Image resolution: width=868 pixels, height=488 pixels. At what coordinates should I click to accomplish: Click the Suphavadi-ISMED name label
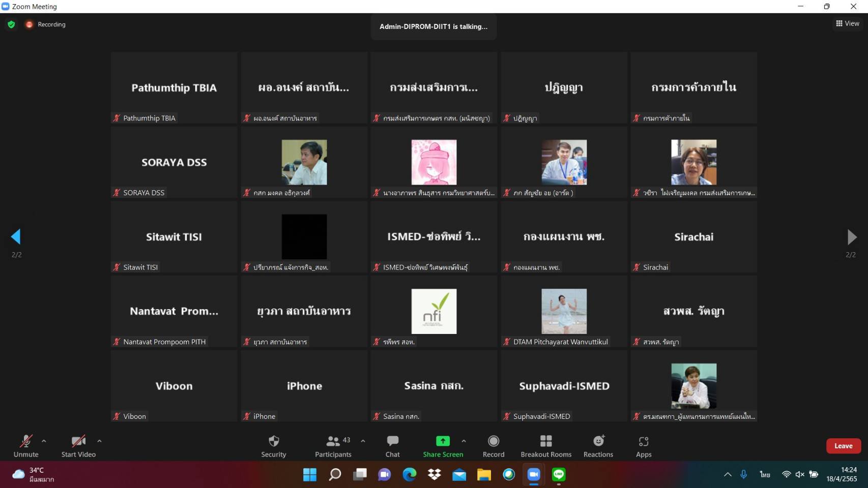tap(541, 416)
